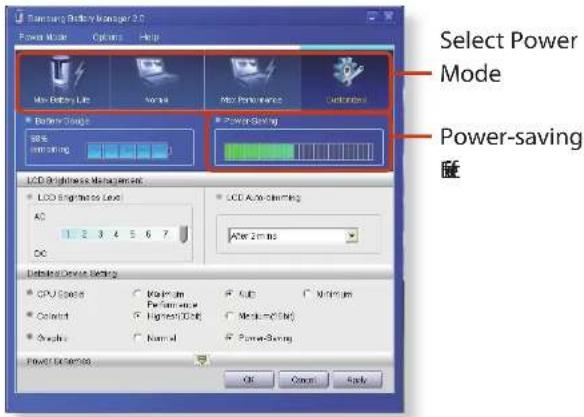Screen dimensions: 584x417
Task: Minimize the Battery Manager window
Action: coord(372,16)
